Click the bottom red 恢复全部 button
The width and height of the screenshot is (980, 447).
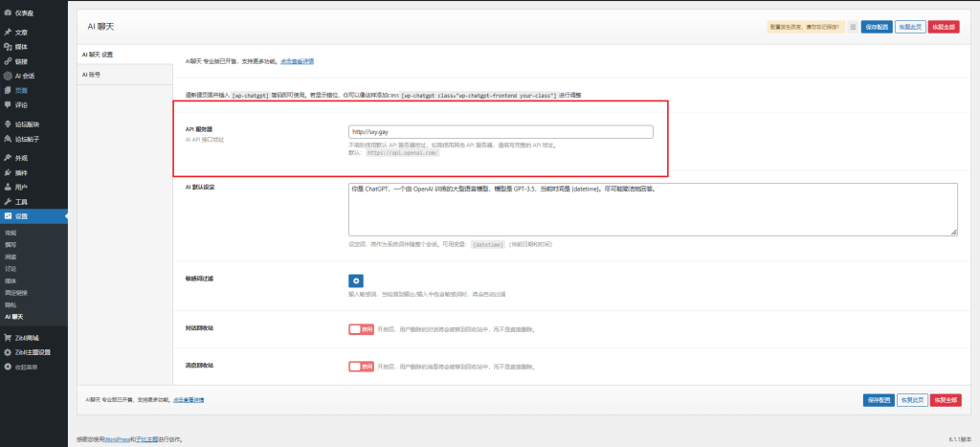click(x=943, y=399)
